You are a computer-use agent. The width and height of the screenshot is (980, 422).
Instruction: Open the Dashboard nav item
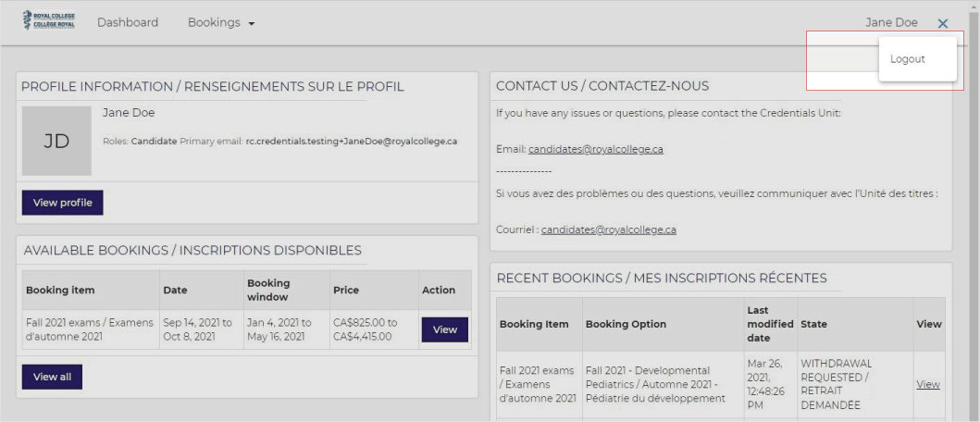pyautogui.click(x=128, y=22)
